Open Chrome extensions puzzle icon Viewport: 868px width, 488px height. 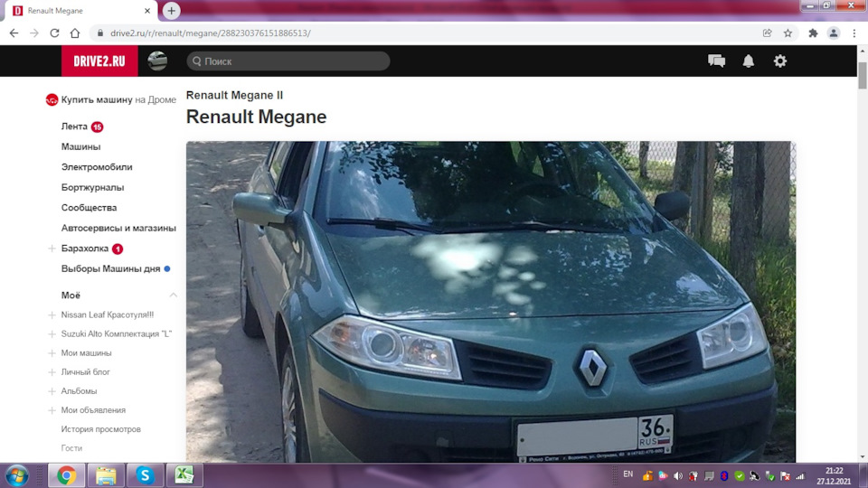813,33
